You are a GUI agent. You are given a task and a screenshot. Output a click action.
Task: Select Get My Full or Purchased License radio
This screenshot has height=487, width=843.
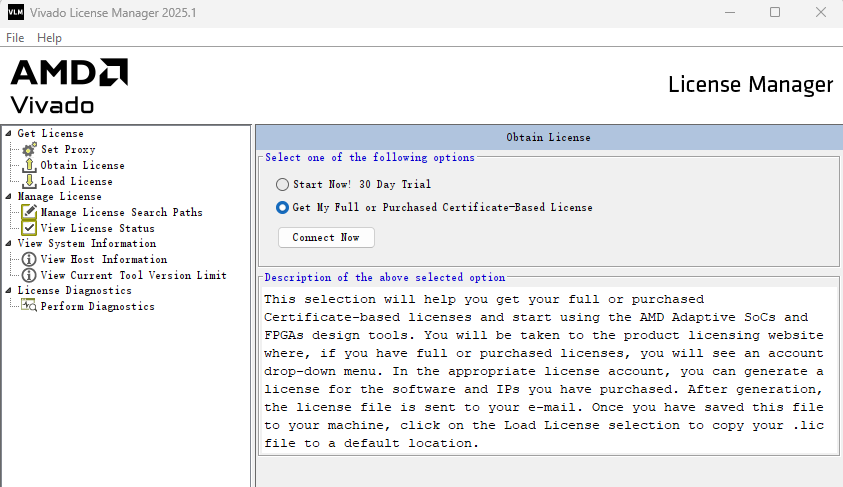pyautogui.click(x=283, y=208)
